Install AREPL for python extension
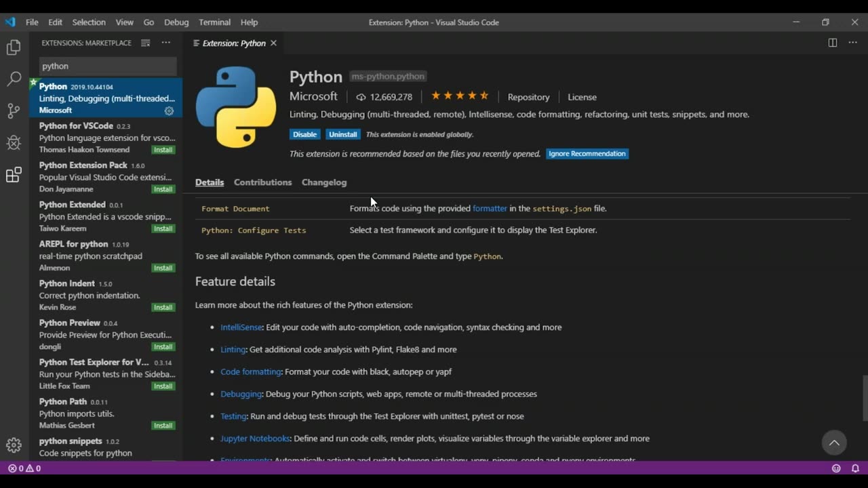The width and height of the screenshot is (868, 488). point(163,268)
